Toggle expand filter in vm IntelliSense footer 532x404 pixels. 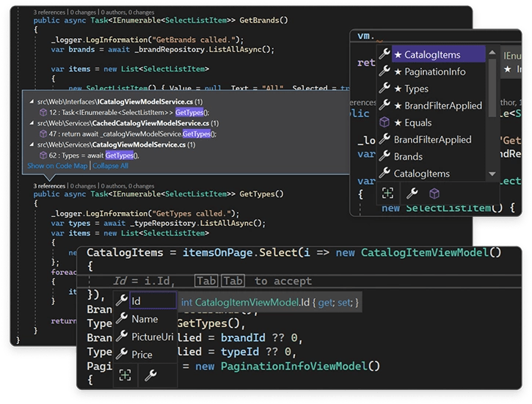click(x=387, y=193)
